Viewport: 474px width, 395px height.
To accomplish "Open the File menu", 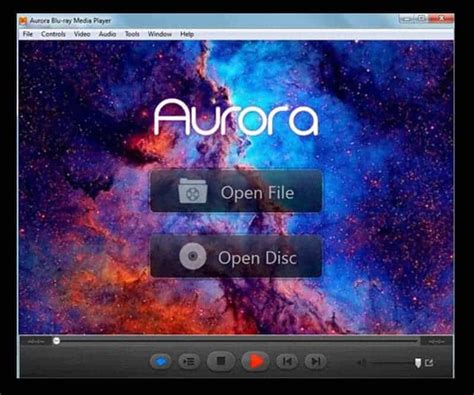I will point(28,34).
